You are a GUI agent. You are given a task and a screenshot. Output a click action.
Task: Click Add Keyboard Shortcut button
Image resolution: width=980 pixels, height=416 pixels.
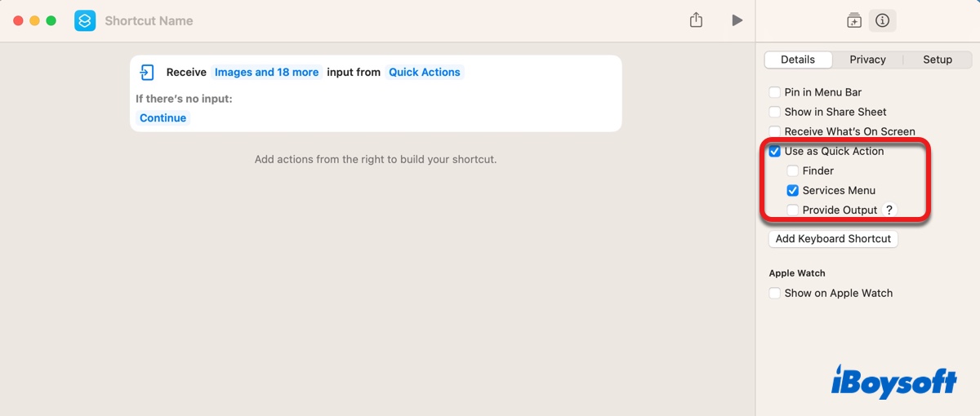click(833, 239)
